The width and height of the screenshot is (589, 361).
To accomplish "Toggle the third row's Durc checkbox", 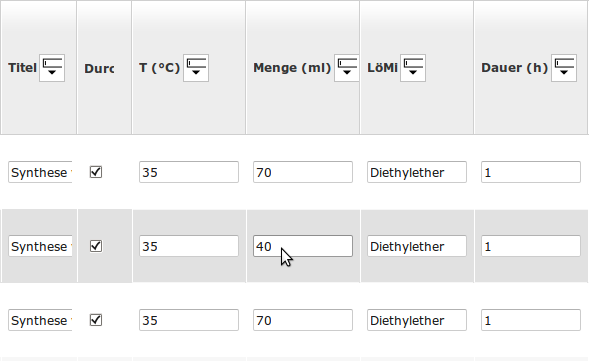I will click(x=96, y=320).
